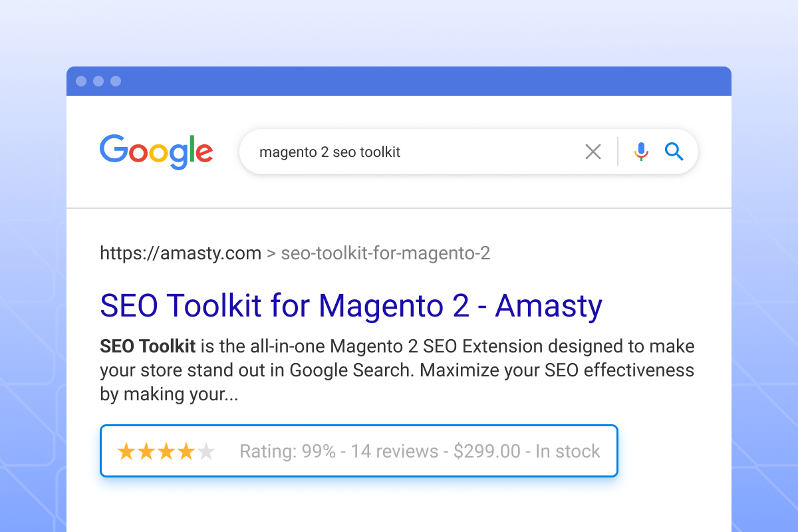Clear the search query with the X icon
Screen dimensions: 798x532
point(593,152)
